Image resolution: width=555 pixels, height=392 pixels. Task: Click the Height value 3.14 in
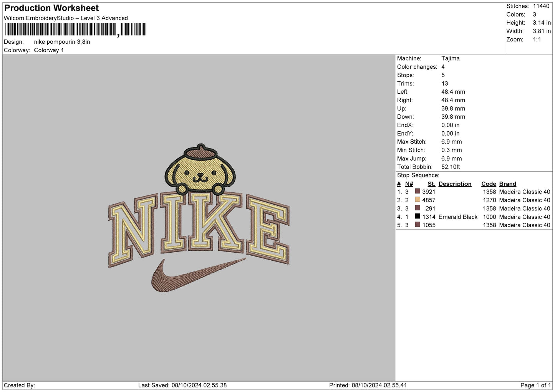pos(542,23)
